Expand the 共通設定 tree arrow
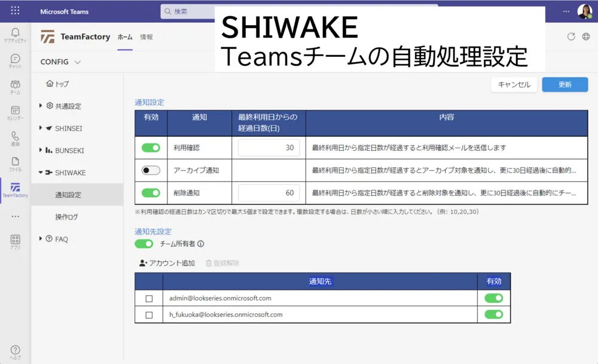 coord(41,106)
